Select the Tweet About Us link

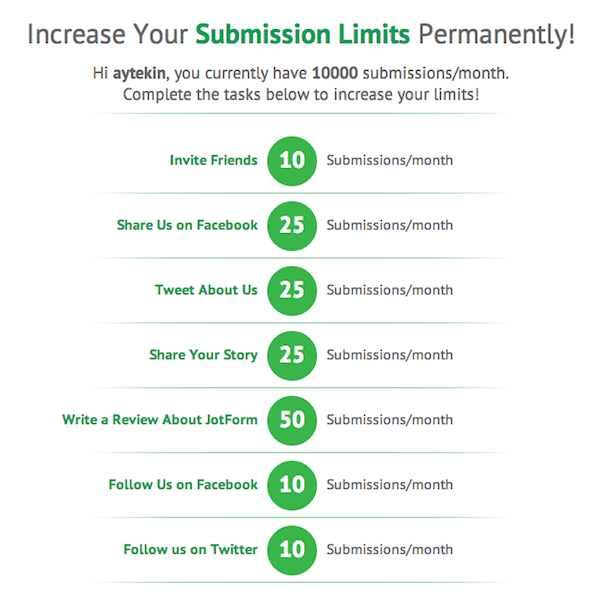[206, 290]
